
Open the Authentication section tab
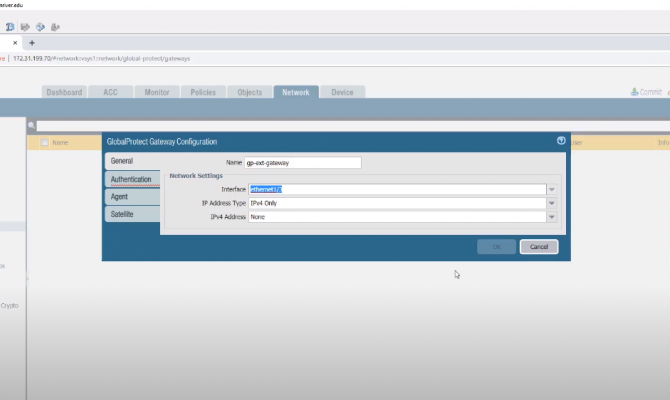click(x=133, y=179)
